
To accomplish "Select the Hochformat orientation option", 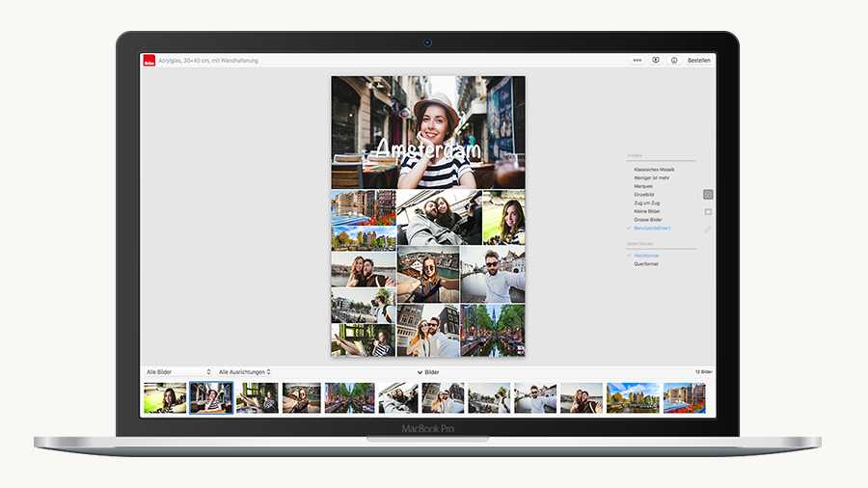I will pyautogui.click(x=647, y=256).
